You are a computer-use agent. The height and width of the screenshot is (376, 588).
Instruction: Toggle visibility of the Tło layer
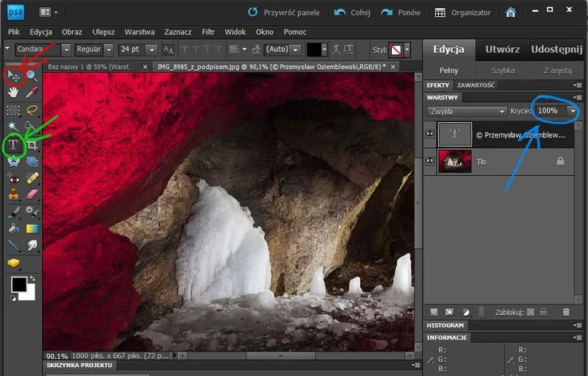[430, 161]
